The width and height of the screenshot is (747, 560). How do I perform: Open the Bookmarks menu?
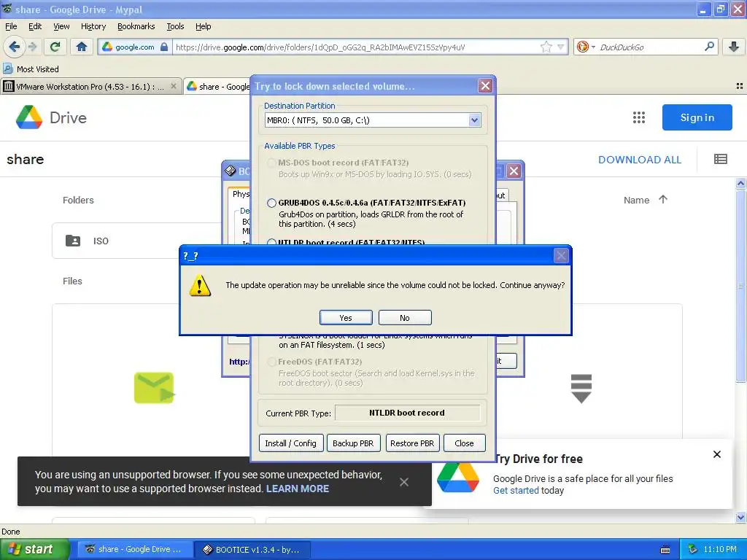[136, 26]
